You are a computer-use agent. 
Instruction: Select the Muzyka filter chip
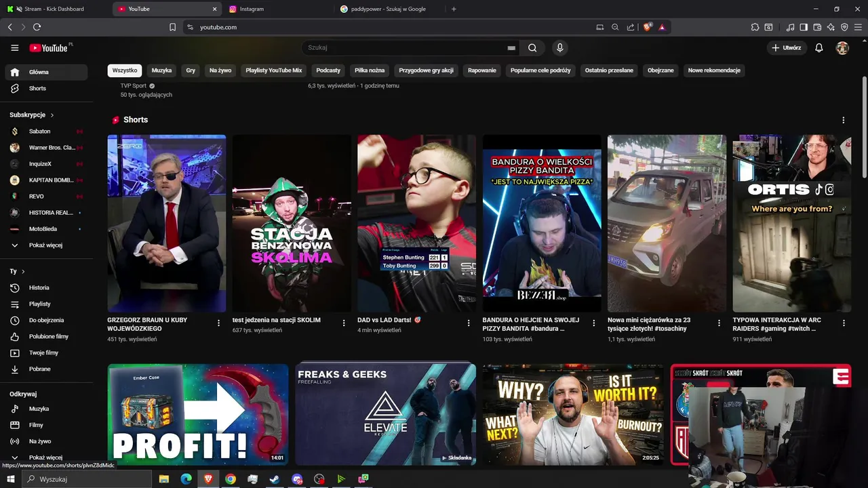click(x=161, y=70)
